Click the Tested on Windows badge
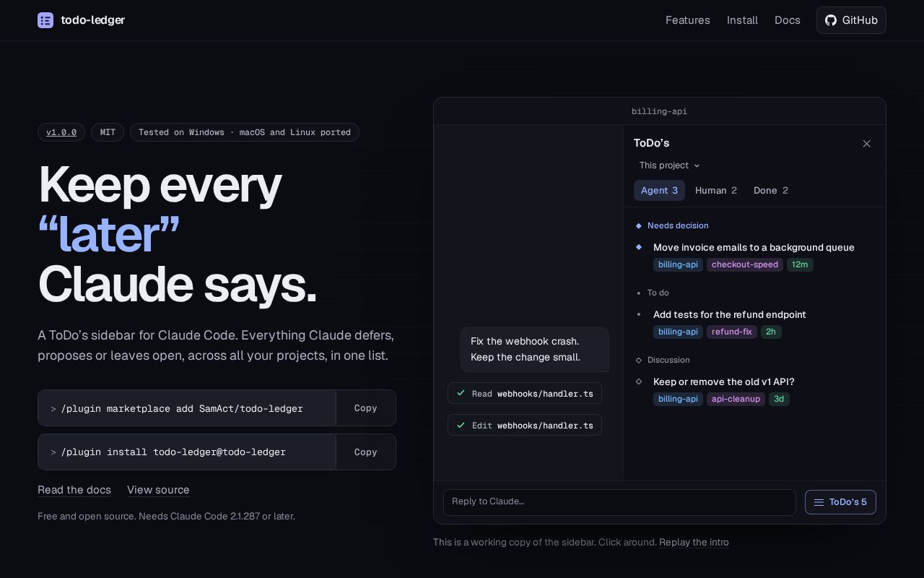Image resolution: width=924 pixels, height=578 pixels. [x=245, y=132]
